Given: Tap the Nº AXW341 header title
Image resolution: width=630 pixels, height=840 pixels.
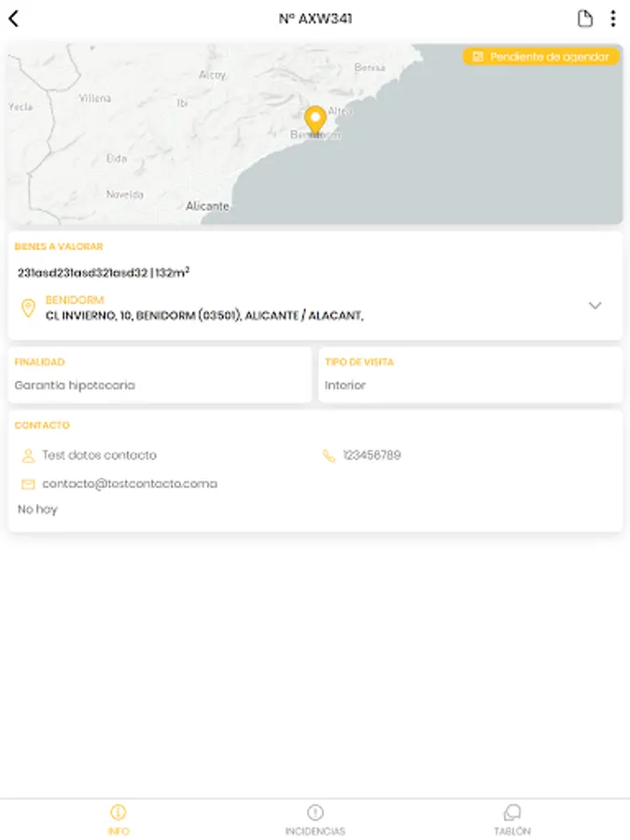Looking at the screenshot, I should pyautogui.click(x=315, y=19).
